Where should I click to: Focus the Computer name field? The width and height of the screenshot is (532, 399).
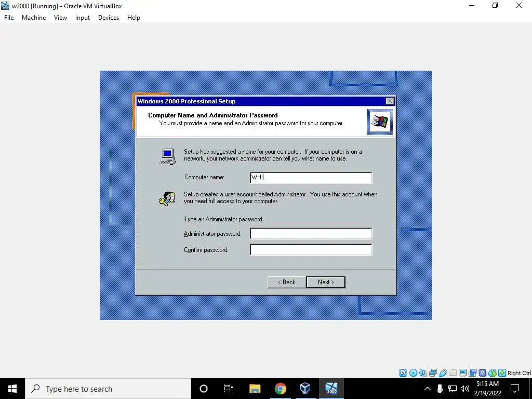(x=311, y=178)
